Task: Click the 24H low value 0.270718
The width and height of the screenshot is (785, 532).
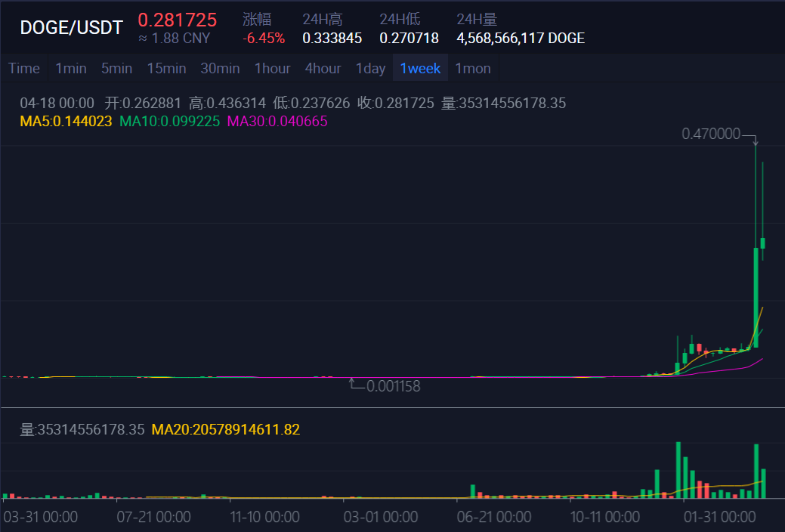Action: [409, 38]
